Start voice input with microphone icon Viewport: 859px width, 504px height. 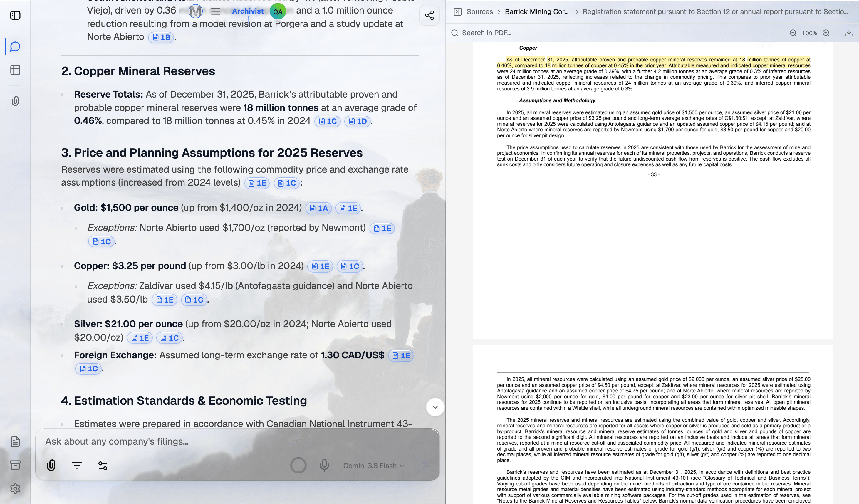324,465
